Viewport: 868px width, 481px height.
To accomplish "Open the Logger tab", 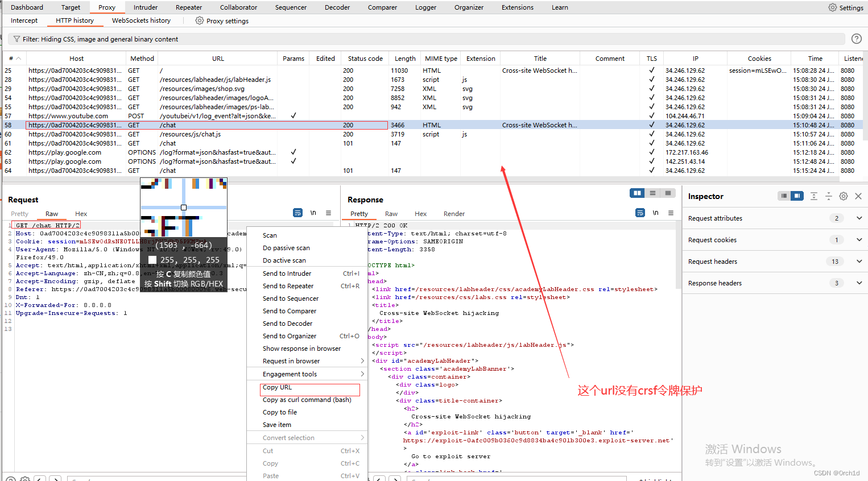I will [x=425, y=7].
